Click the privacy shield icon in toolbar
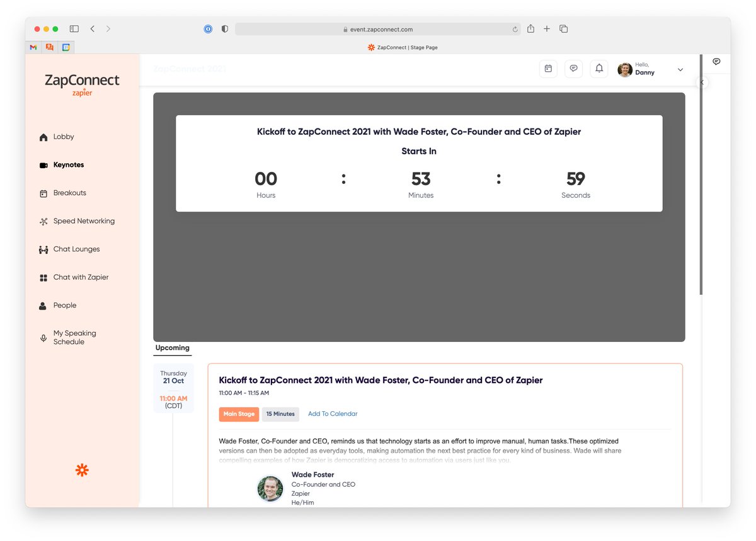756x541 pixels. pyautogui.click(x=224, y=29)
